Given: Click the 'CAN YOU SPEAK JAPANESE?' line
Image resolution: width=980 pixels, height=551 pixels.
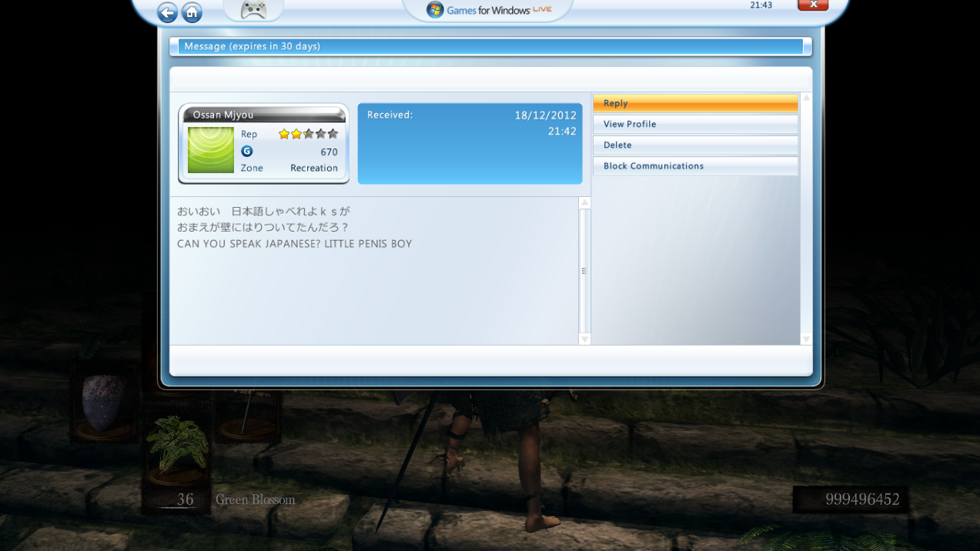Looking at the screenshot, I should pyautogui.click(x=295, y=244).
